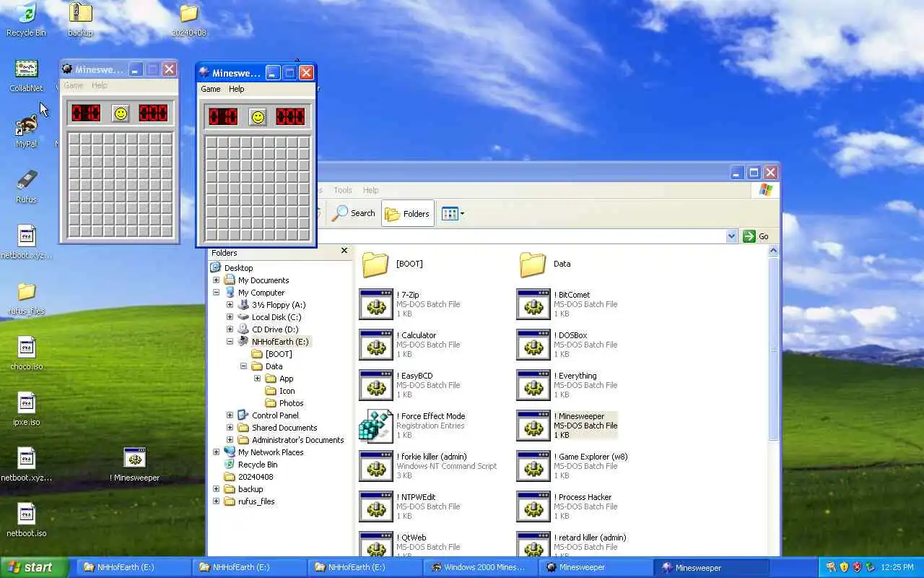Click the taskbar clock showing 12:25 PM
The image size is (924, 578).
tap(897, 567)
